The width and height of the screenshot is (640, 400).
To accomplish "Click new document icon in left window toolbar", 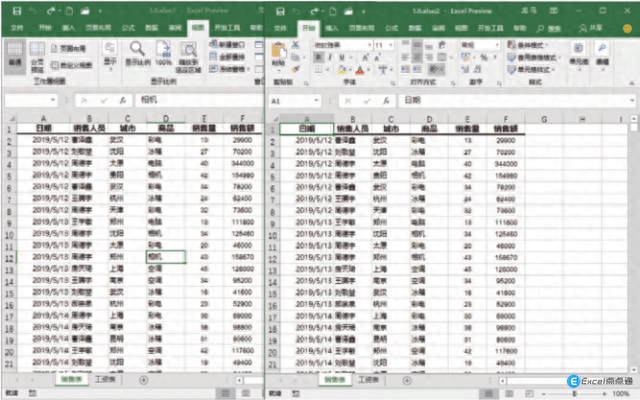I will point(69,11).
